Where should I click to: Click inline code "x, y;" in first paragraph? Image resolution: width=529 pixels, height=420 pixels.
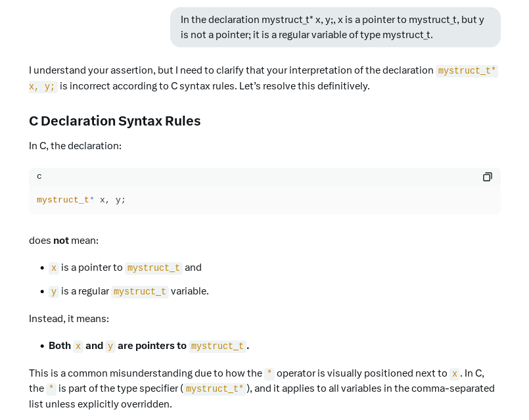pos(43,87)
